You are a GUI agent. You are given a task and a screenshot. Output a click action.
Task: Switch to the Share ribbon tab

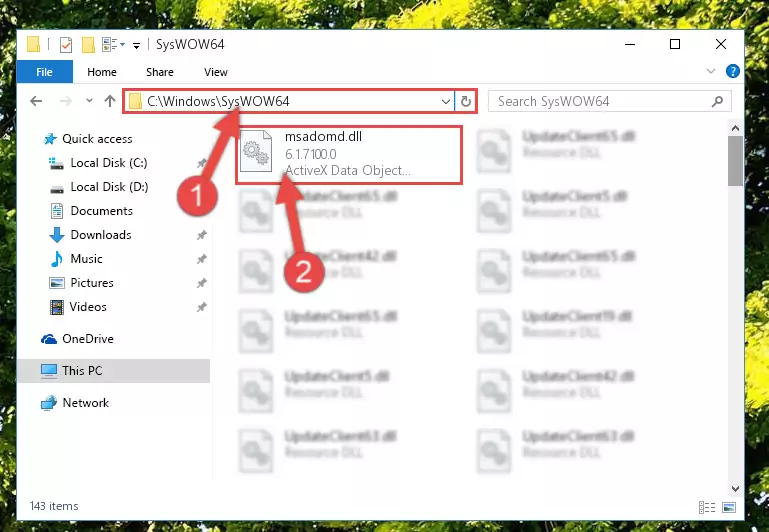coord(160,72)
